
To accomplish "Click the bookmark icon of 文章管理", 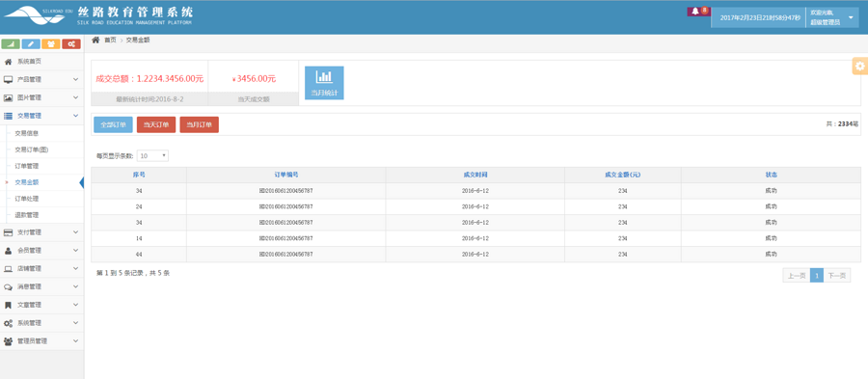I will (x=9, y=305).
